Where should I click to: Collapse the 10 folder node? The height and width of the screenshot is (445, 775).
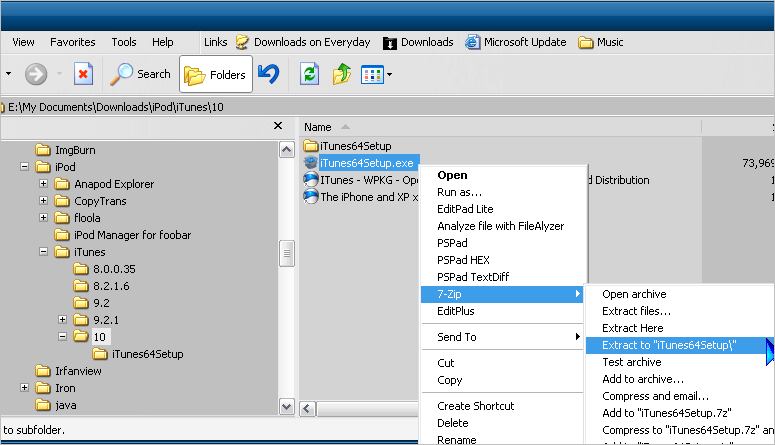[62, 337]
